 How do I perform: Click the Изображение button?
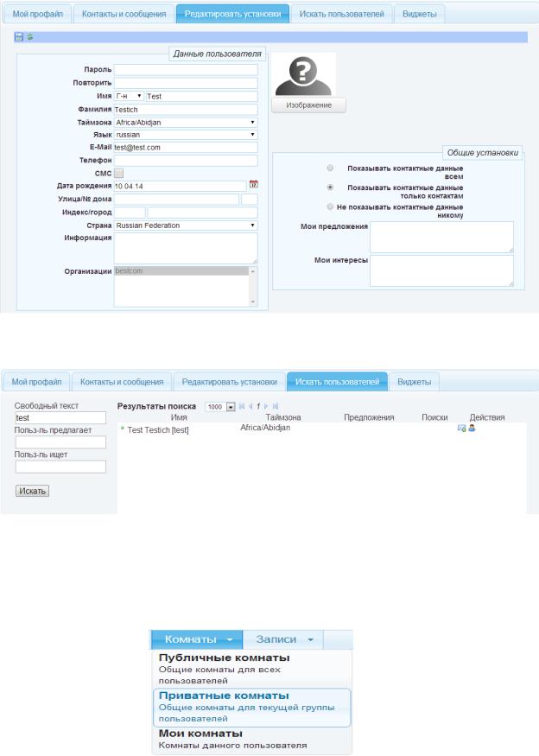pos(308,105)
